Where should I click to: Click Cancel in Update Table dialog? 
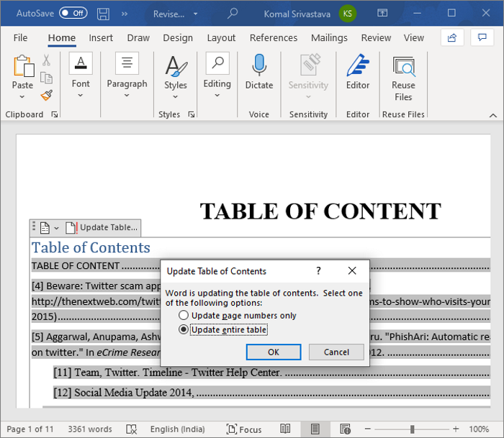336,352
